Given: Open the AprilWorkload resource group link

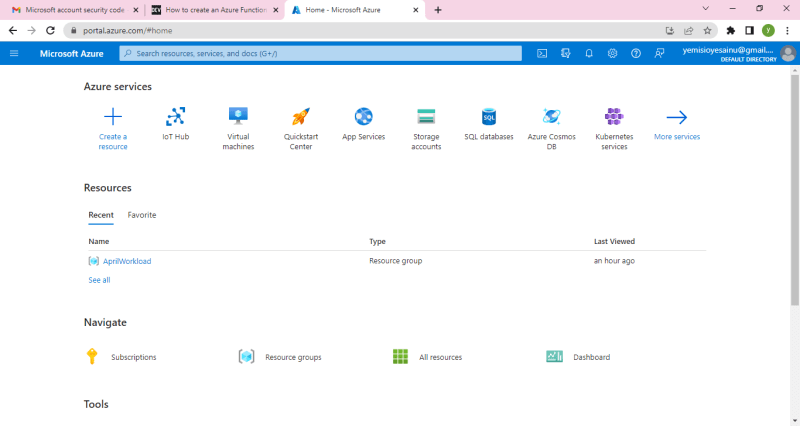Looking at the screenshot, I should tap(127, 261).
